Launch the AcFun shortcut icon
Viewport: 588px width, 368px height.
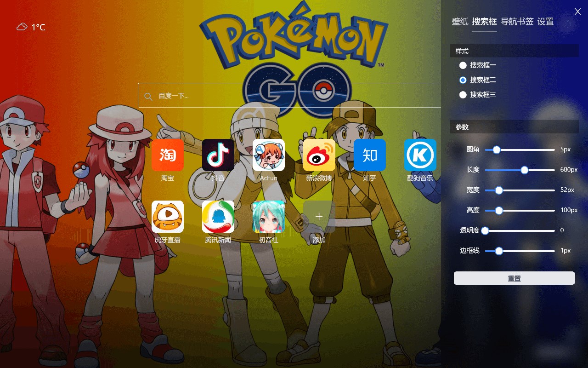(269, 155)
